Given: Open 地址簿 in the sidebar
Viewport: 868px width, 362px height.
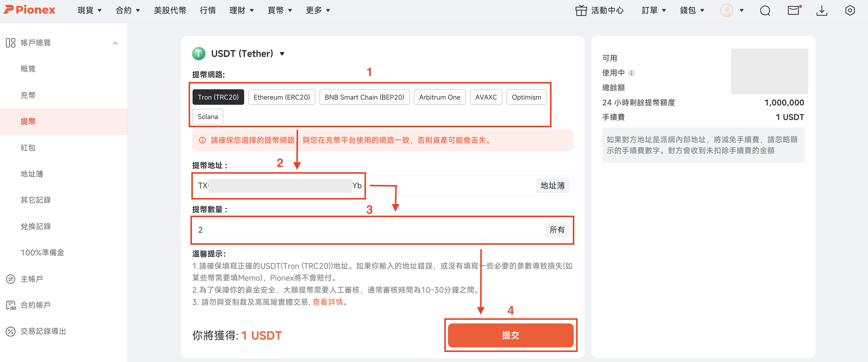Looking at the screenshot, I should pyautogui.click(x=32, y=174).
